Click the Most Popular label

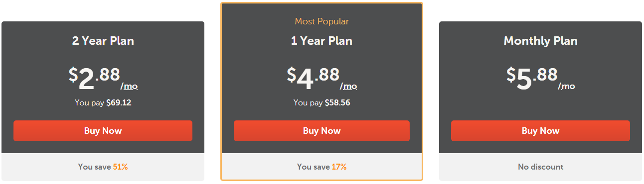[322, 21]
